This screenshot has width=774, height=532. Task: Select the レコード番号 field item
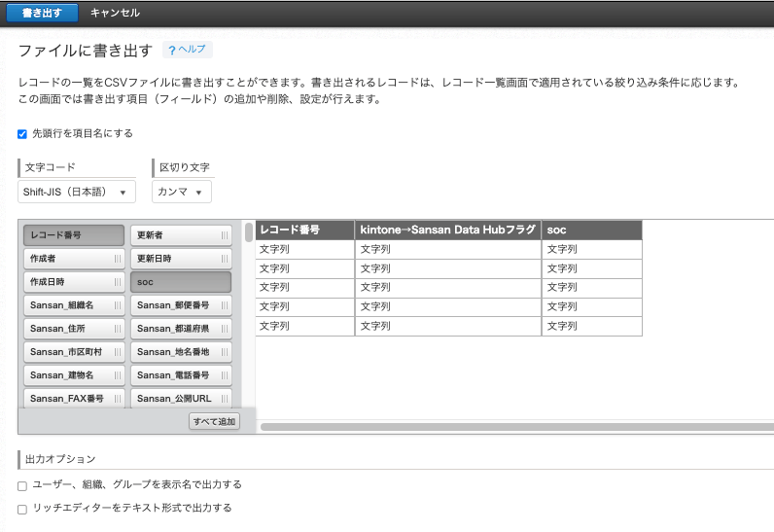(74, 235)
